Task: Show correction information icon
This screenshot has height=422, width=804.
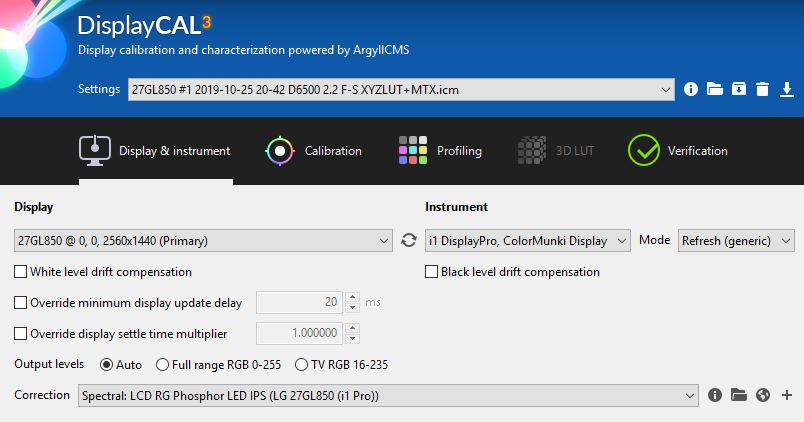Action: click(715, 395)
